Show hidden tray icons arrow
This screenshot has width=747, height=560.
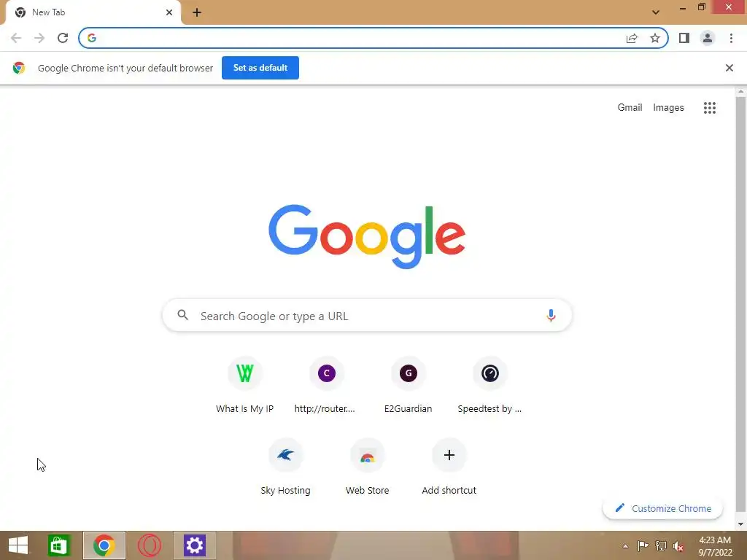625,546
